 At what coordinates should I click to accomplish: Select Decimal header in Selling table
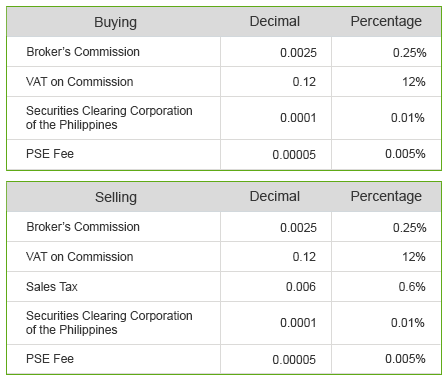[275, 196]
